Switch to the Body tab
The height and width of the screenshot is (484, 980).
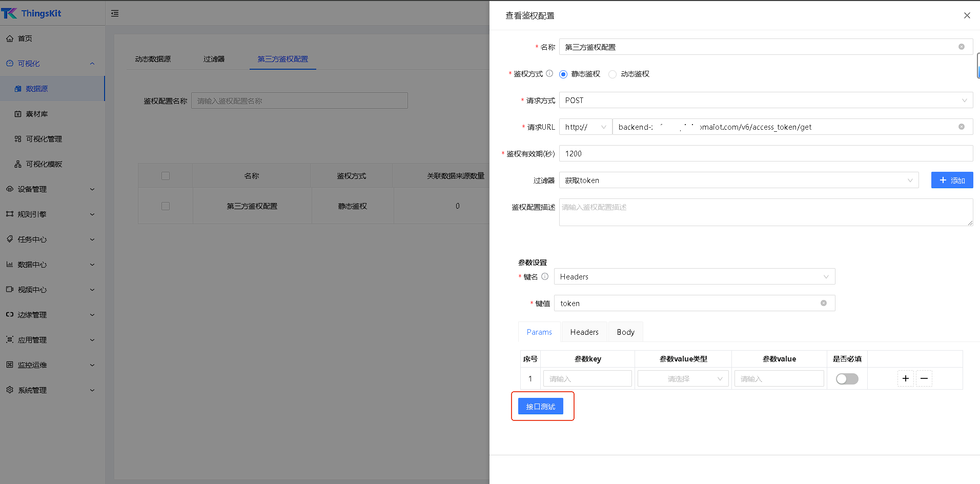[x=625, y=332]
